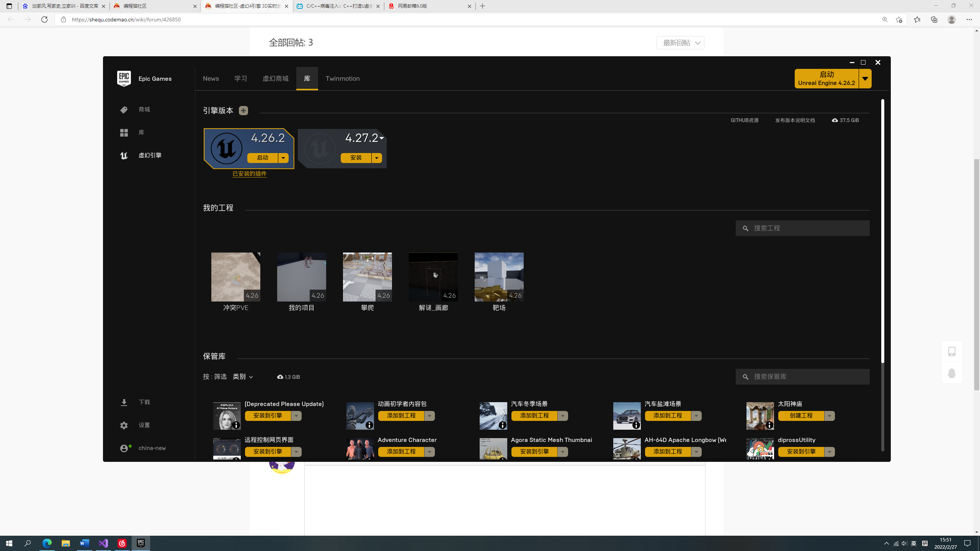The height and width of the screenshot is (551, 980).
Task: Switch to the News tab
Action: pyautogui.click(x=211, y=78)
